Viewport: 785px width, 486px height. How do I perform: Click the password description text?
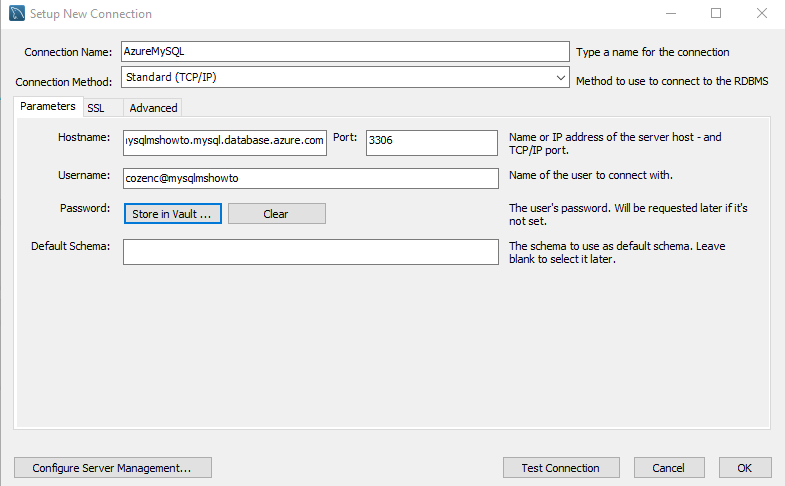pos(628,215)
